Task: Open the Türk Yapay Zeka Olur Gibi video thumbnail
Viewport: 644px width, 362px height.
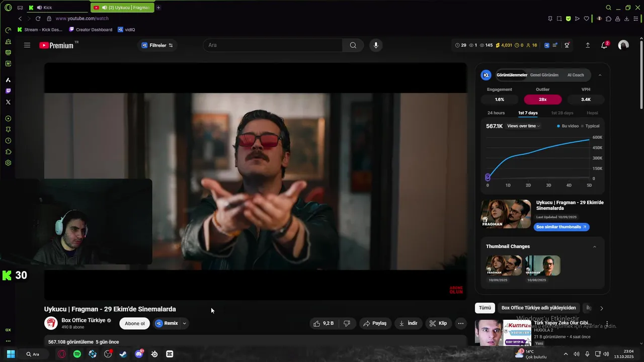Action: coord(503,333)
